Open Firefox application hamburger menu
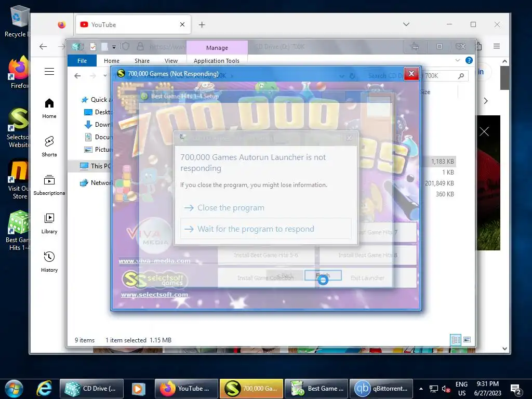The width and height of the screenshot is (532, 399). [x=496, y=46]
